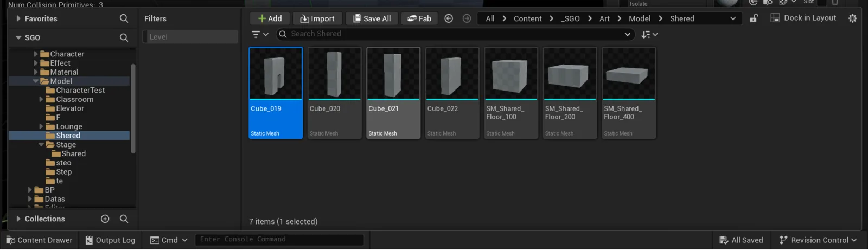Collapse the Model folder
This screenshot has width=868, height=250.
(36, 81)
